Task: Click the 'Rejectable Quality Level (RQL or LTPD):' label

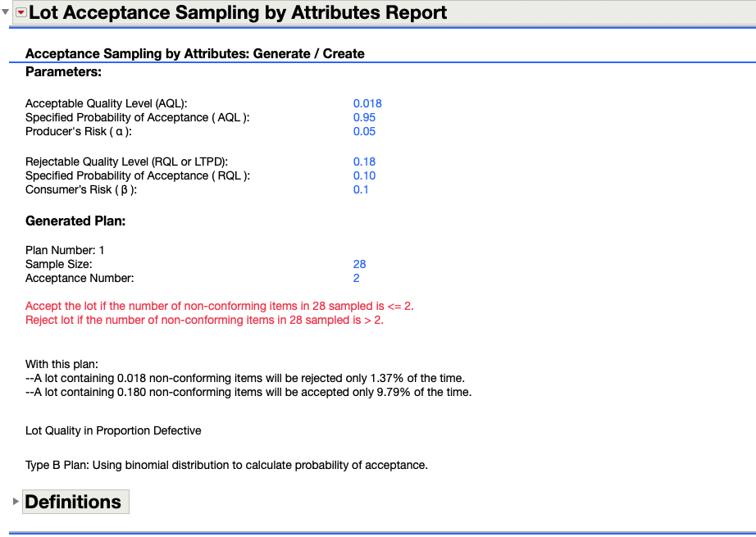Action: point(126,162)
